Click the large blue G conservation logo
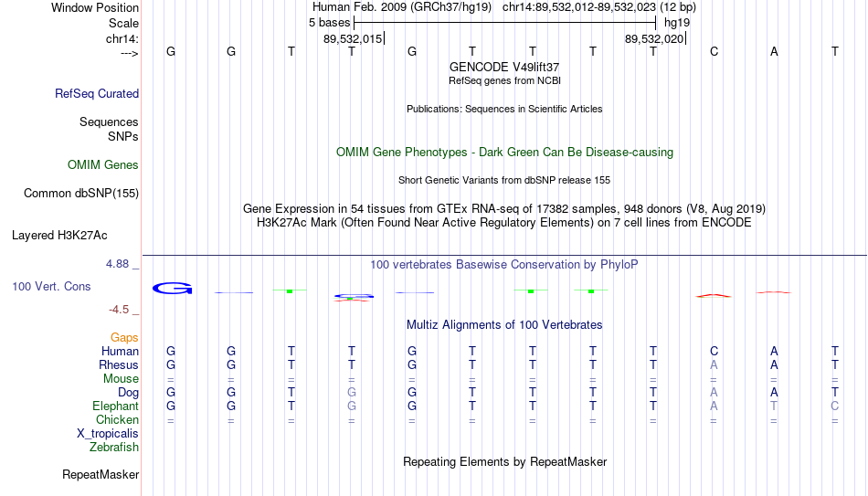Image resolution: width=868 pixels, height=496 pixels. (x=172, y=288)
